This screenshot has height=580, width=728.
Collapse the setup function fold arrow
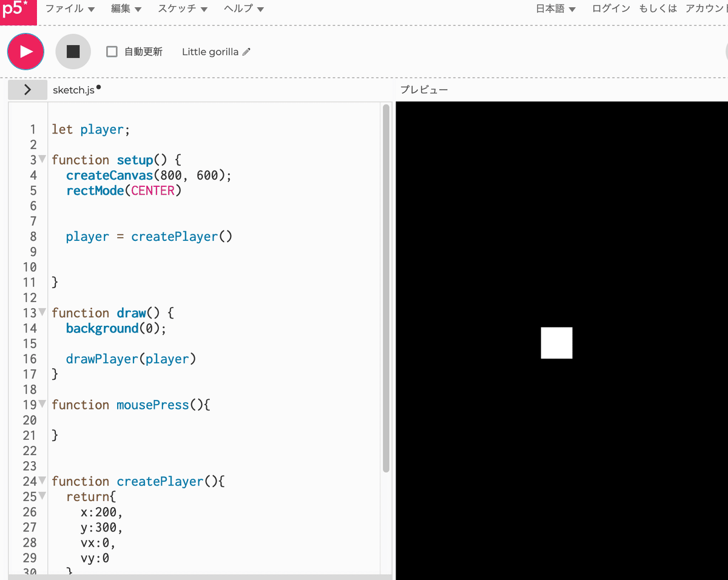click(41, 159)
